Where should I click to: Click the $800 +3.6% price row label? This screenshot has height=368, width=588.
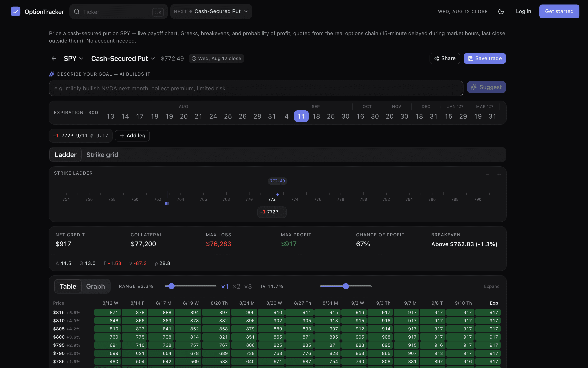tap(67, 337)
